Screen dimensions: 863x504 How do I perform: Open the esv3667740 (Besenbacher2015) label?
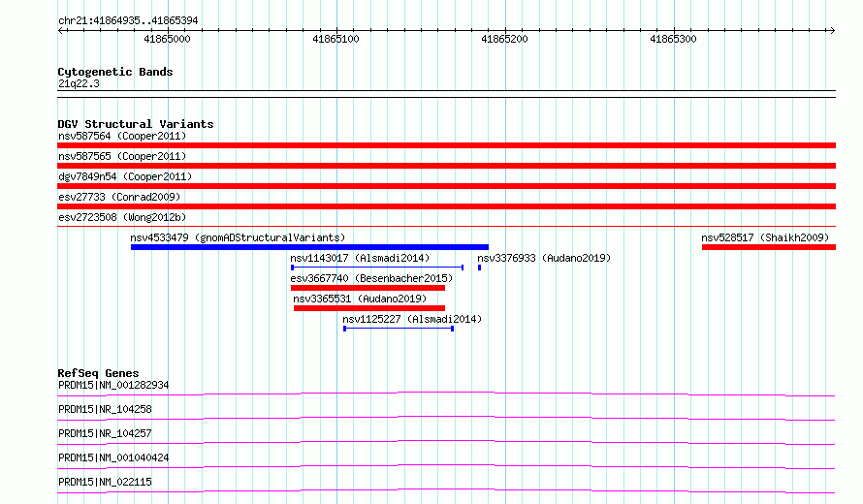coord(371,278)
